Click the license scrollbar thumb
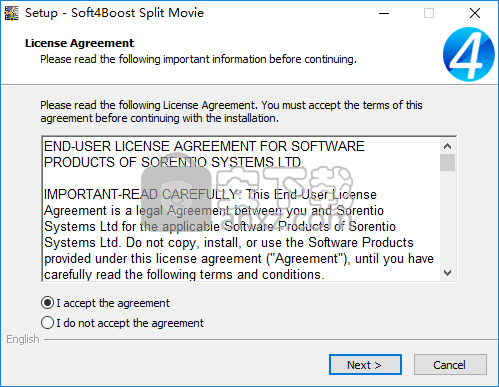Viewport: 499px width, 387px height. (447, 162)
